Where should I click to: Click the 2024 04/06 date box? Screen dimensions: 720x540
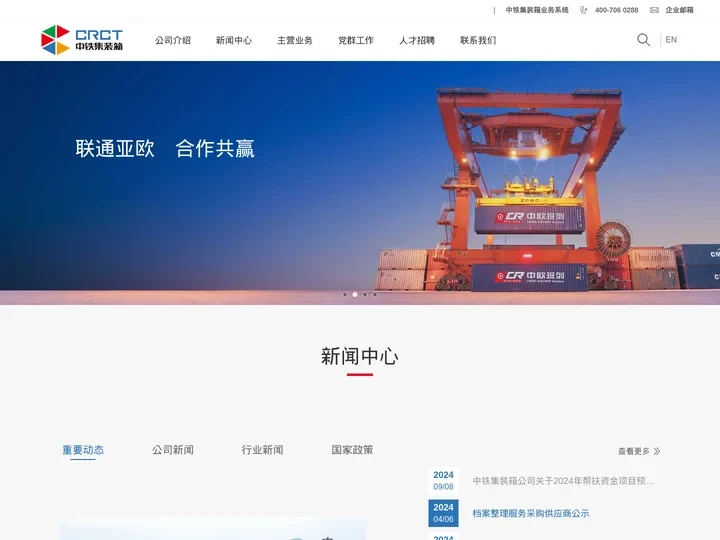point(443,513)
